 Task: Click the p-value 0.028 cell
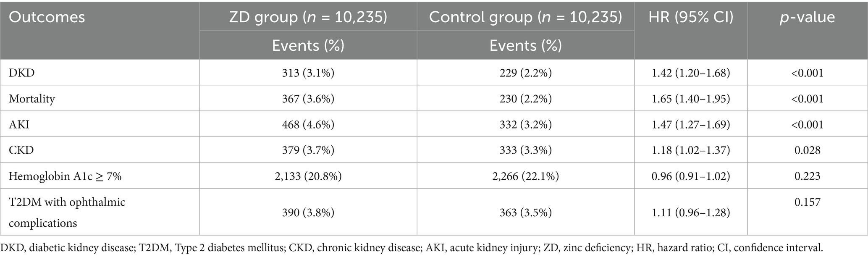click(x=807, y=150)
